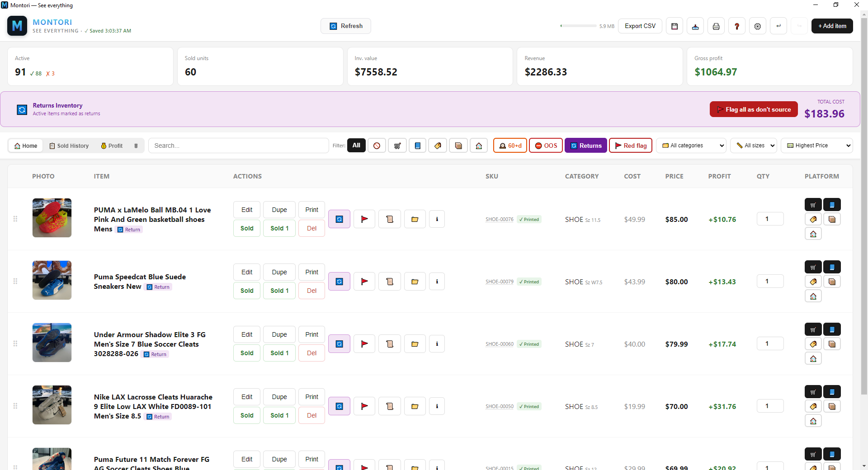Viewport: 868px width, 470px height.
Task: Click info icon on Nike LAX row
Action: [x=437, y=406]
